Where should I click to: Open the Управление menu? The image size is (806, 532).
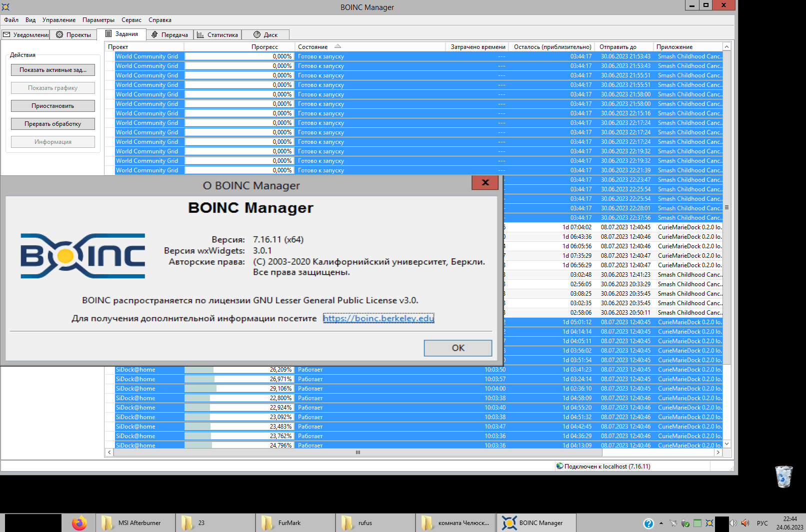(59, 20)
